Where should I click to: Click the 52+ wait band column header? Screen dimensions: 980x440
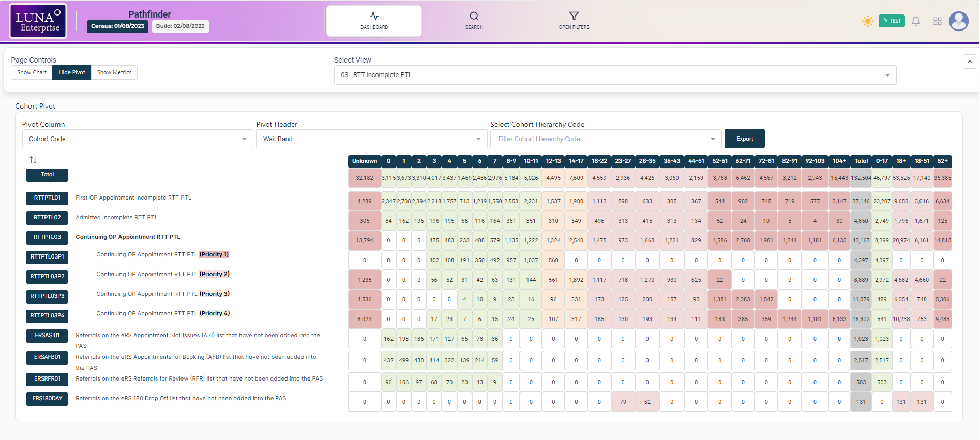click(x=942, y=161)
